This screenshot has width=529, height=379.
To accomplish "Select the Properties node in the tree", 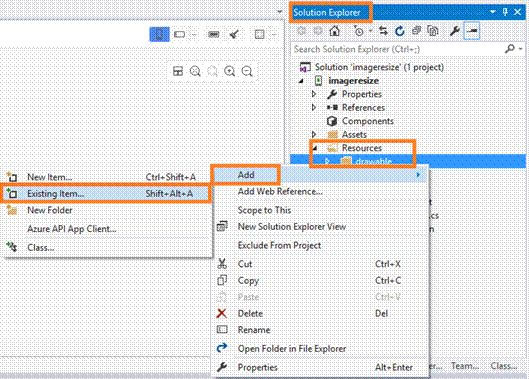I will 362,94.
